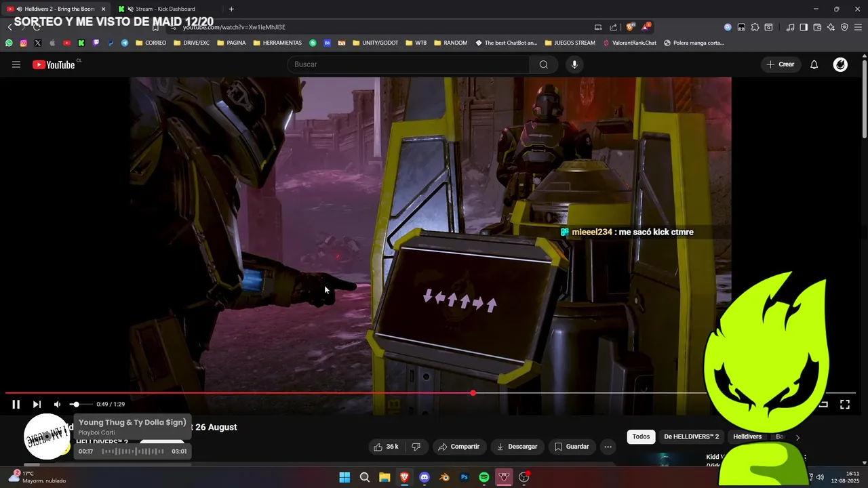Go to the YouTube home logo
Screen dimensions: 868x488
[x=54, y=64]
